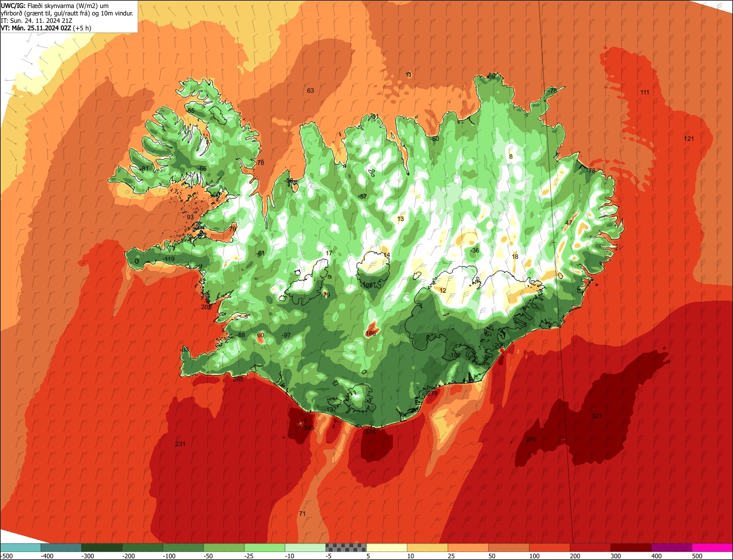733x560 pixels.
Task: Pick the light orange legend swatch labeled 25
Action: click(x=468, y=547)
